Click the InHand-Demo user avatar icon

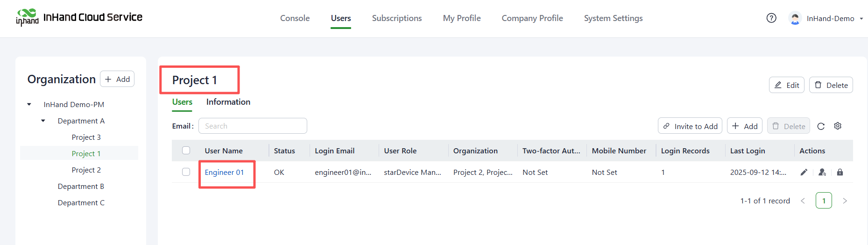click(x=795, y=18)
